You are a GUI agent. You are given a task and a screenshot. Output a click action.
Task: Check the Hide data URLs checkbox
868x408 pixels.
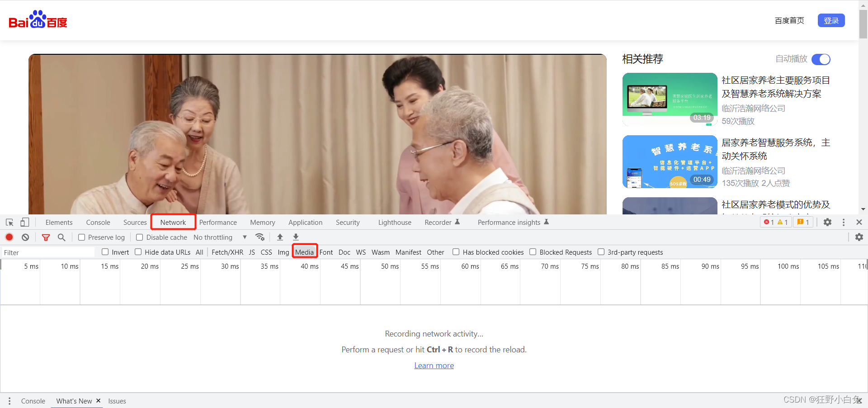(x=138, y=252)
